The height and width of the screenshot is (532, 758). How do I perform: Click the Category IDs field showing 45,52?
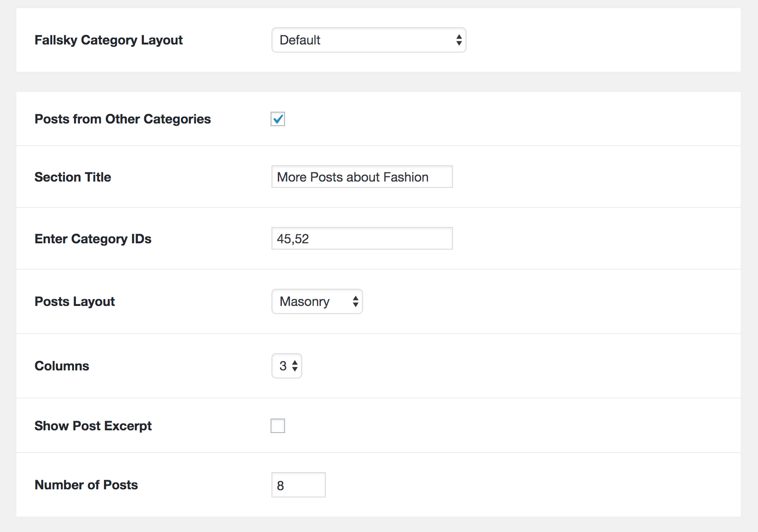tap(362, 238)
